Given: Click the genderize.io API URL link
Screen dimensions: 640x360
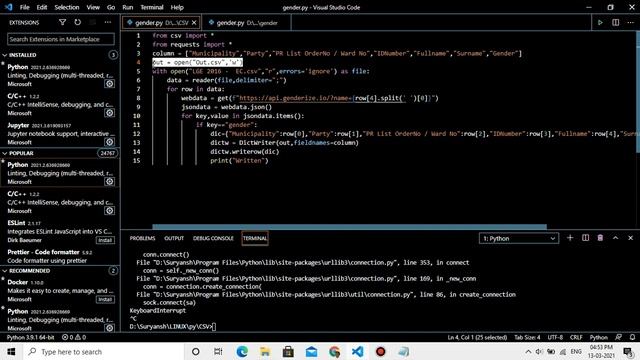Looking at the screenshot, I should click(296, 98).
